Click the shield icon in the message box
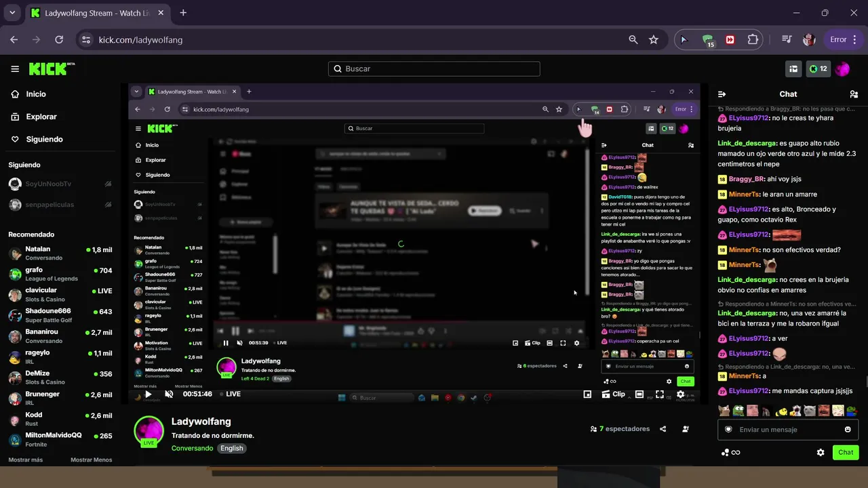The width and height of the screenshot is (868, 488). [x=729, y=429]
